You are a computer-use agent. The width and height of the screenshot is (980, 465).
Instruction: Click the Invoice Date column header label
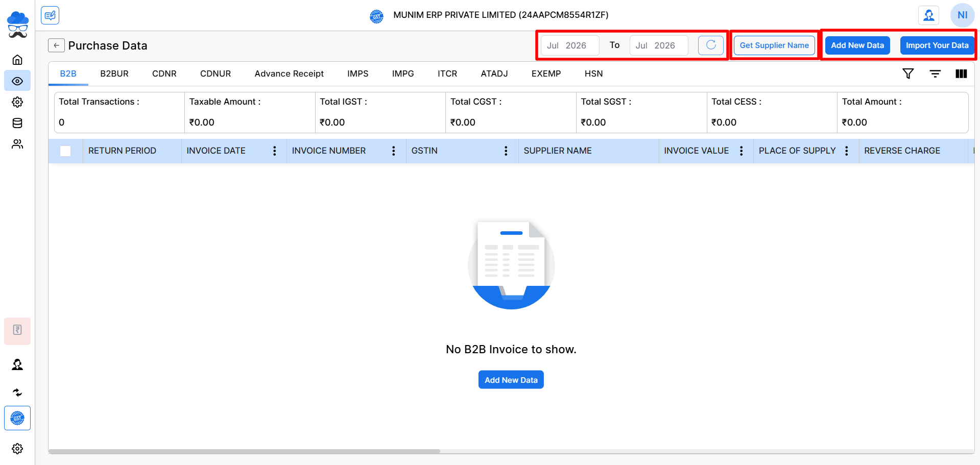[216, 151]
